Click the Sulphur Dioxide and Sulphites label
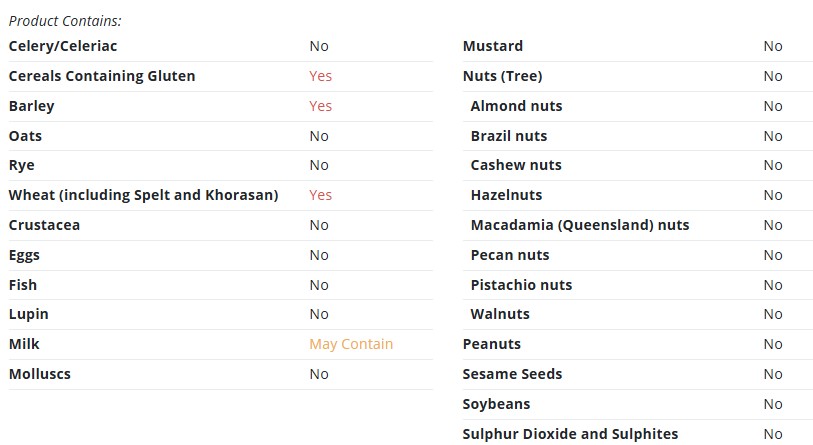Viewport: 813px width, 445px height. pyautogui.click(x=570, y=434)
